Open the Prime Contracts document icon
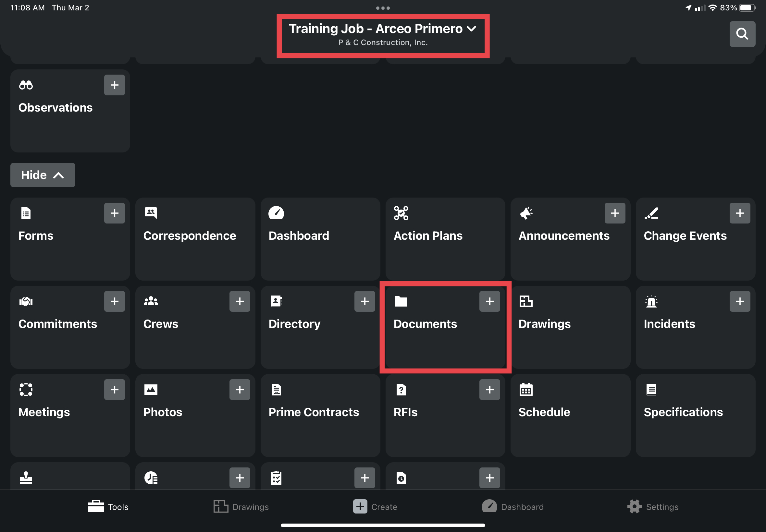766x532 pixels. pos(276,389)
